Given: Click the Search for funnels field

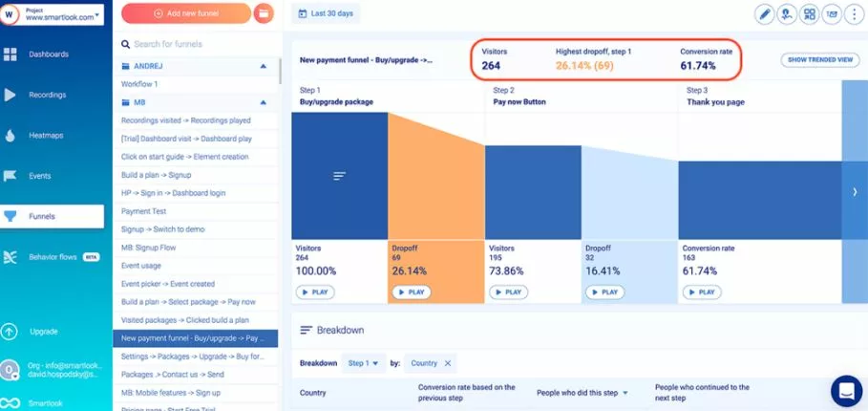Looking at the screenshot, I should 197,44.
